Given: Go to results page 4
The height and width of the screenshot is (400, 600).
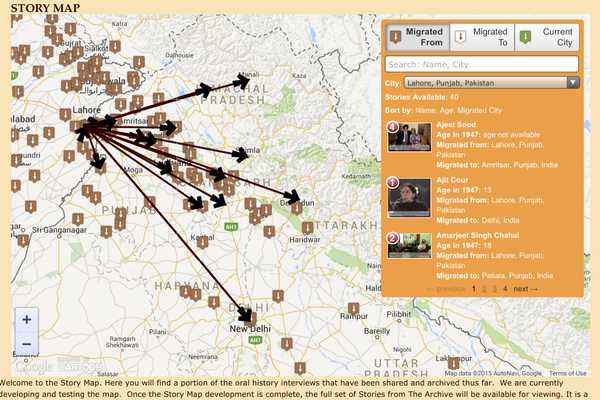Looking at the screenshot, I should (x=505, y=289).
